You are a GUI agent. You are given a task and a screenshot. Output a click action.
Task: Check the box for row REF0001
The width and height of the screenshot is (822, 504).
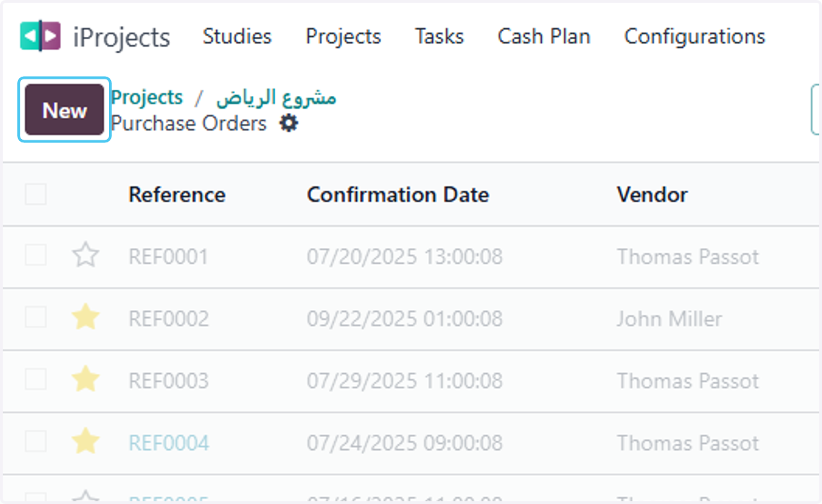[x=36, y=255]
